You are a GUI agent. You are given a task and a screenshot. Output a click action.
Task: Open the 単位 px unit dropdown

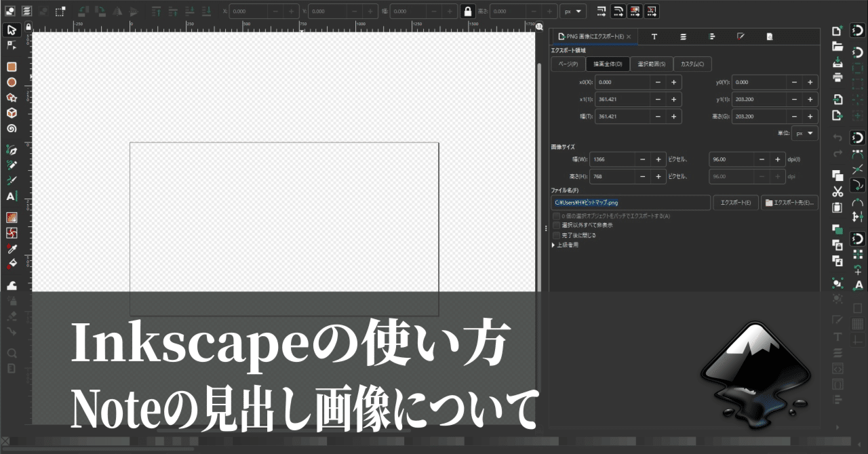click(804, 133)
